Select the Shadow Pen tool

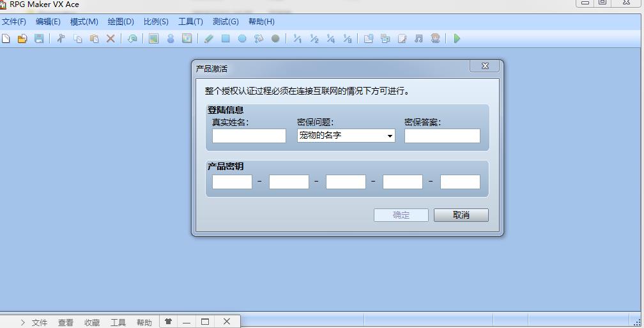(275, 38)
